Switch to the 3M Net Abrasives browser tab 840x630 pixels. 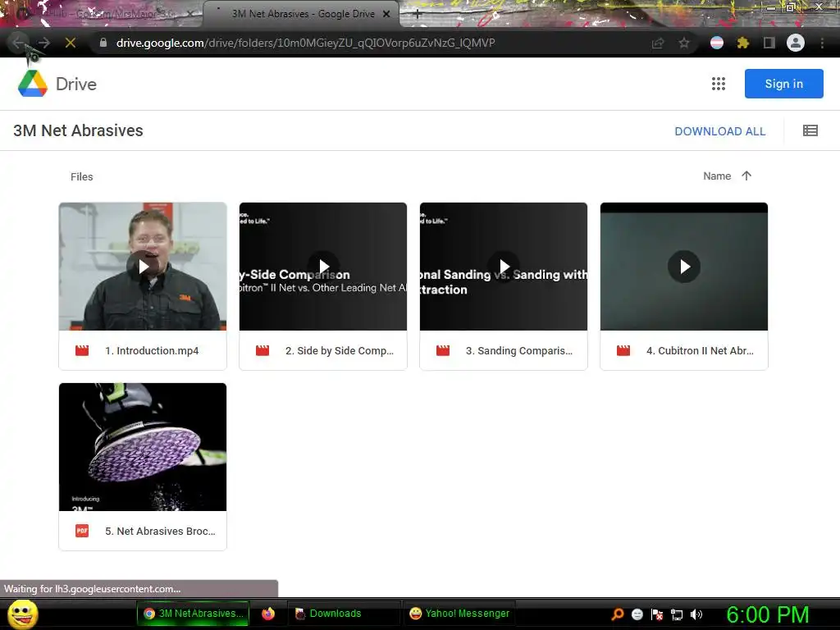[302, 14]
